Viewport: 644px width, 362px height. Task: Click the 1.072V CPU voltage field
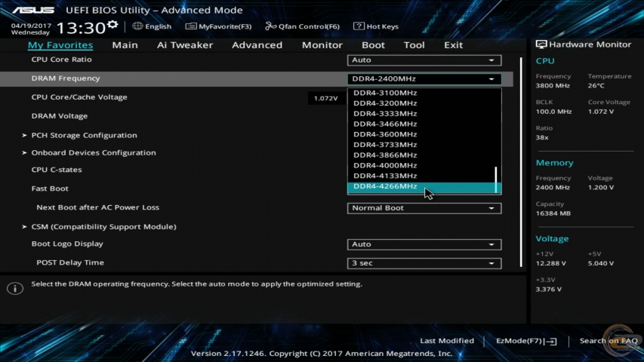pyautogui.click(x=326, y=99)
